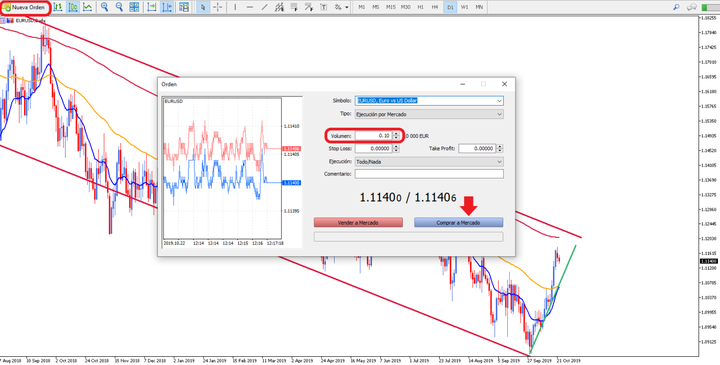Select the text label tool
Viewport: 720px width, 365px height.
click(x=324, y=7)
